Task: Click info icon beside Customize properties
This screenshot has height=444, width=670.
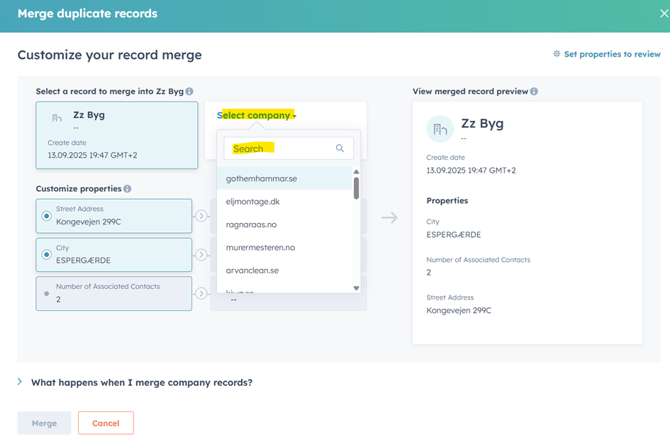Action: tap(127, 188)
